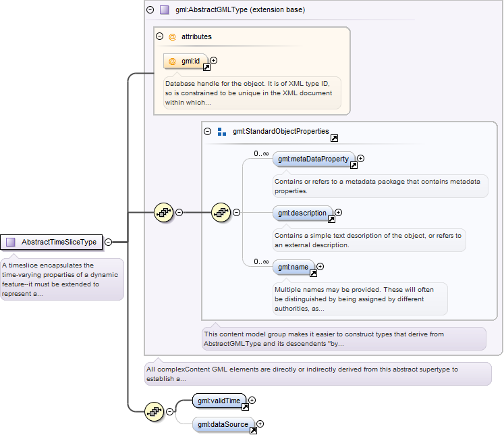Click the blue group icon of gml:StandardObjectProperties
The image size is (504, 435).
pos(222,132)
